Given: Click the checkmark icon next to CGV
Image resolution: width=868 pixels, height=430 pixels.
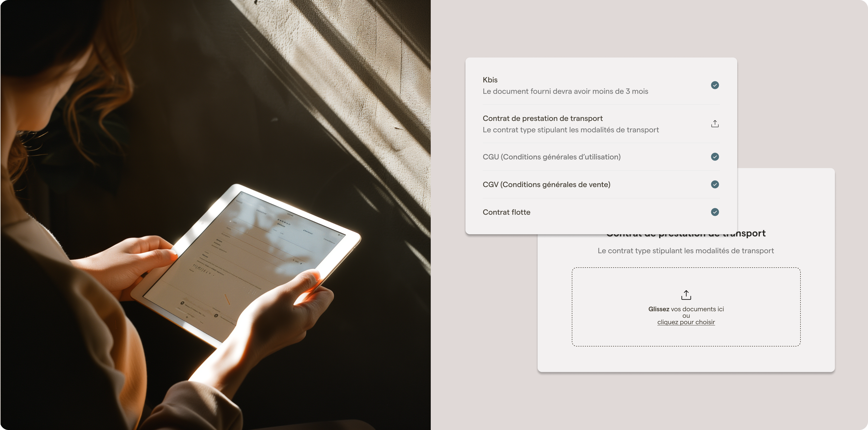Looking at the screenshot, I should coord(715,184).
